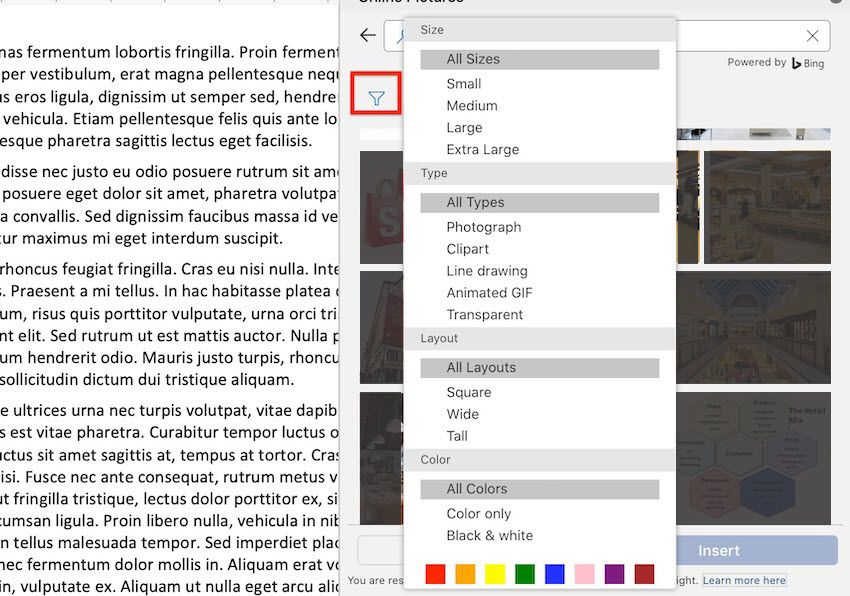Image resolution: width=850 pixels, height=596 pixels.
Task: Select the Black & white color filter
Action: [x=487, y=535]
